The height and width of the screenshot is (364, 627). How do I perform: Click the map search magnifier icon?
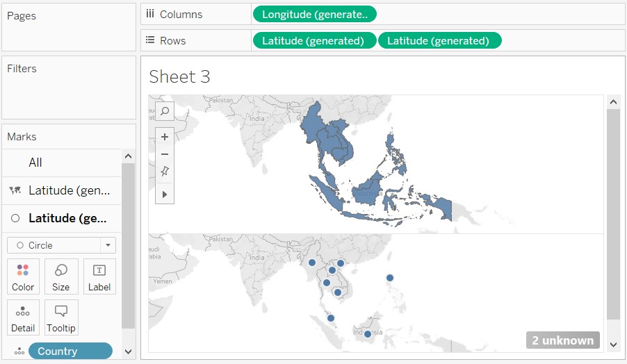pyautogui.click(x=164, y=111)
